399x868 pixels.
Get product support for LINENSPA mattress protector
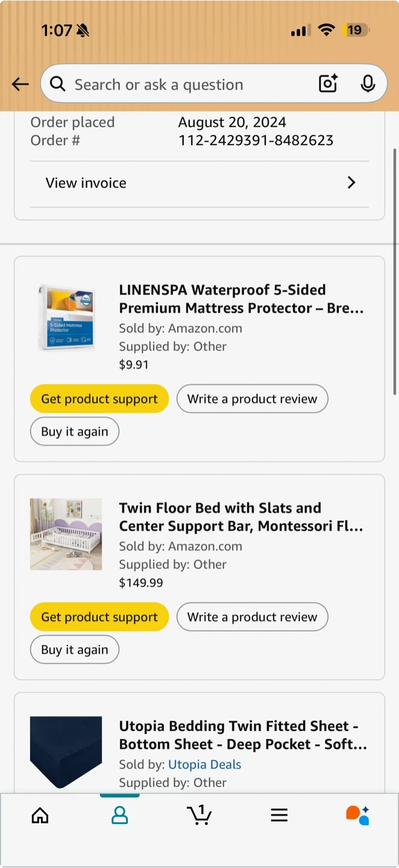tap(99, 399)
